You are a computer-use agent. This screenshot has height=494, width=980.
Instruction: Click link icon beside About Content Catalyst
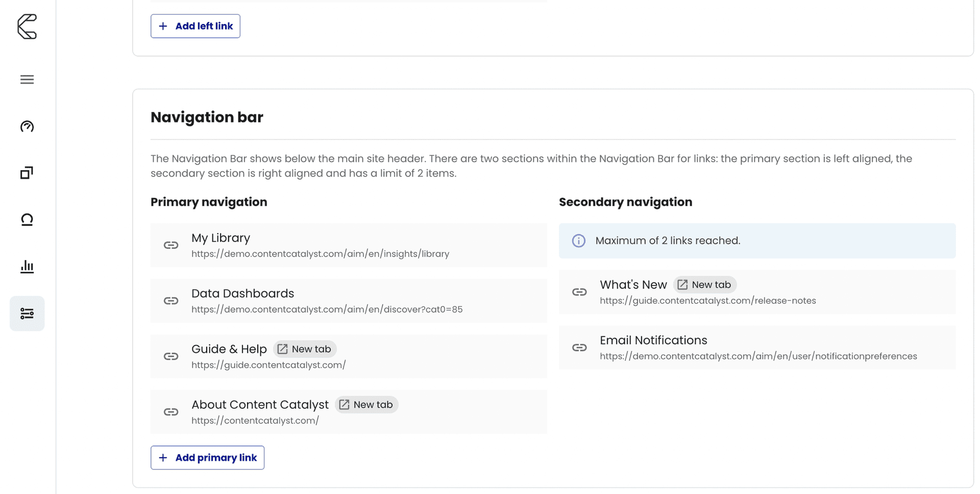(171, 412)
